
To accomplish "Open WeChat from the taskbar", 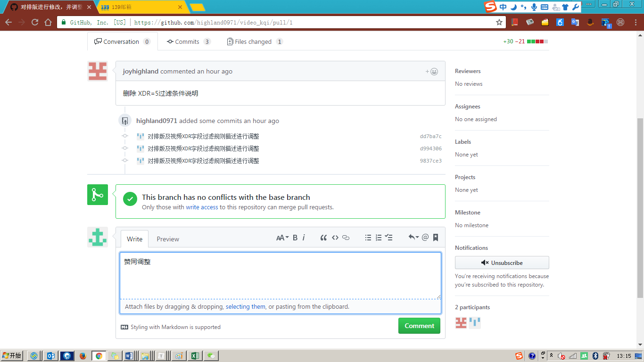I will [210, 356].
